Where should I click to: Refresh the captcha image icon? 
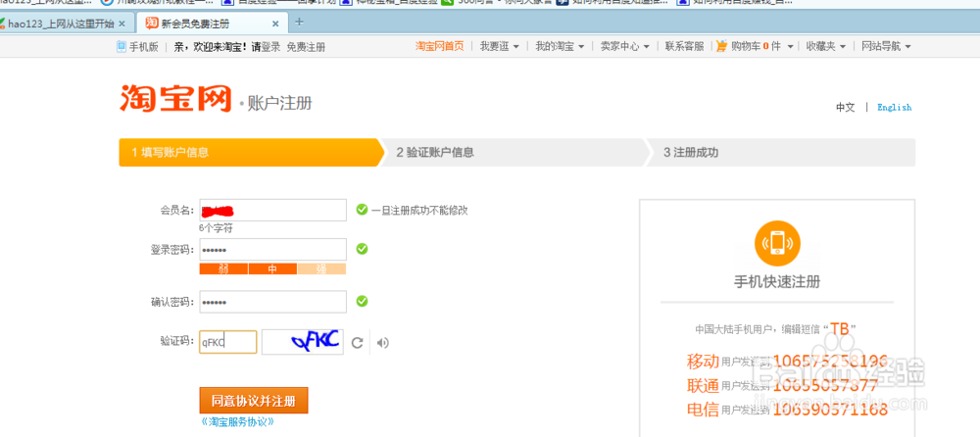pos(357,343)
